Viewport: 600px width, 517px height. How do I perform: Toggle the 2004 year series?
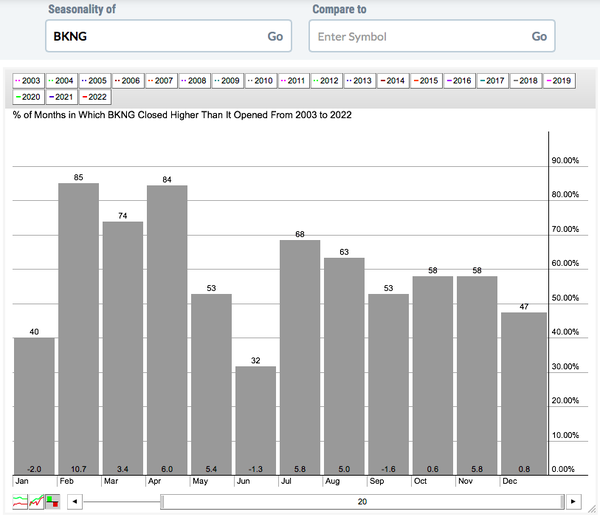pos(62,81)
